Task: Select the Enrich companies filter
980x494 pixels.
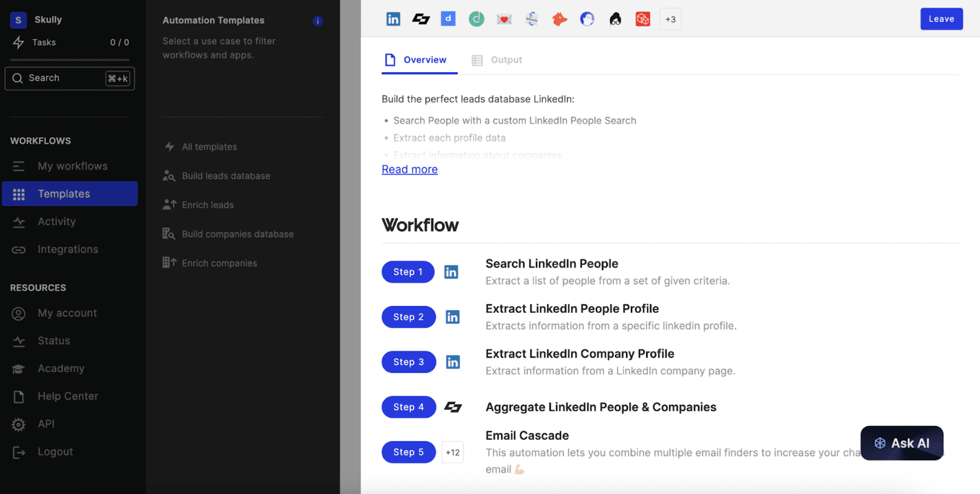Action: coord(219,263)
